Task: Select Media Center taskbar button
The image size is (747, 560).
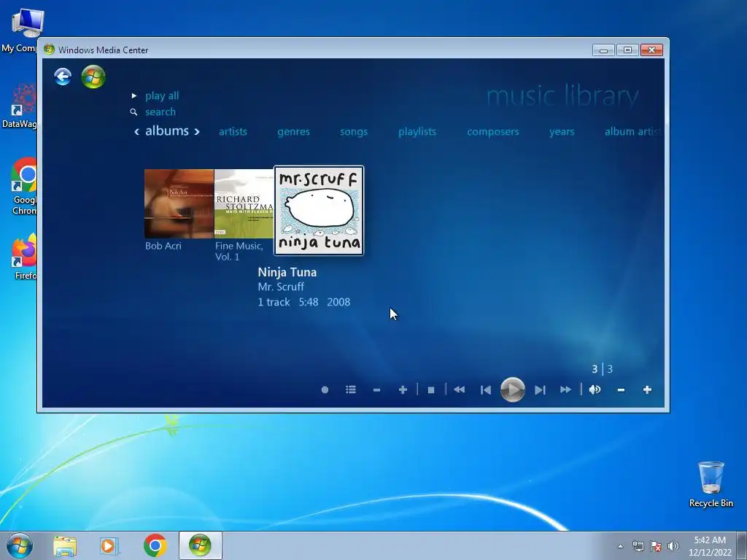Action: (200, 545)
